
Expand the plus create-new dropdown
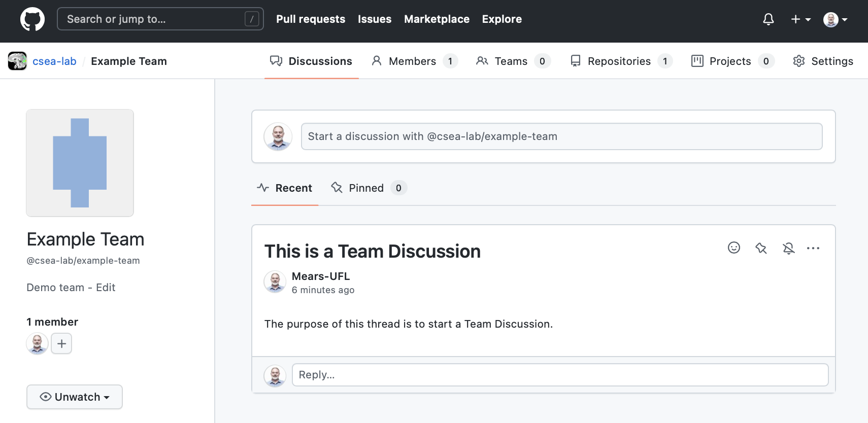(800, 19)
